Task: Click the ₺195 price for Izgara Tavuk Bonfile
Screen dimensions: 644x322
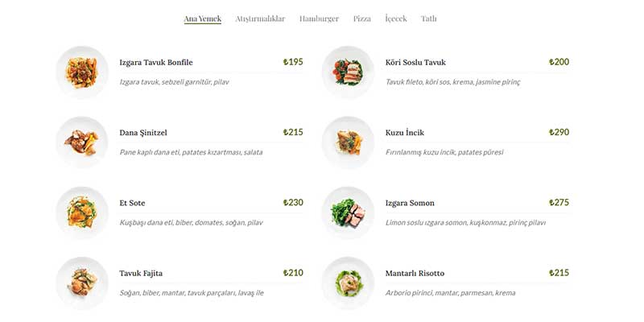Action: pos(293,62)
